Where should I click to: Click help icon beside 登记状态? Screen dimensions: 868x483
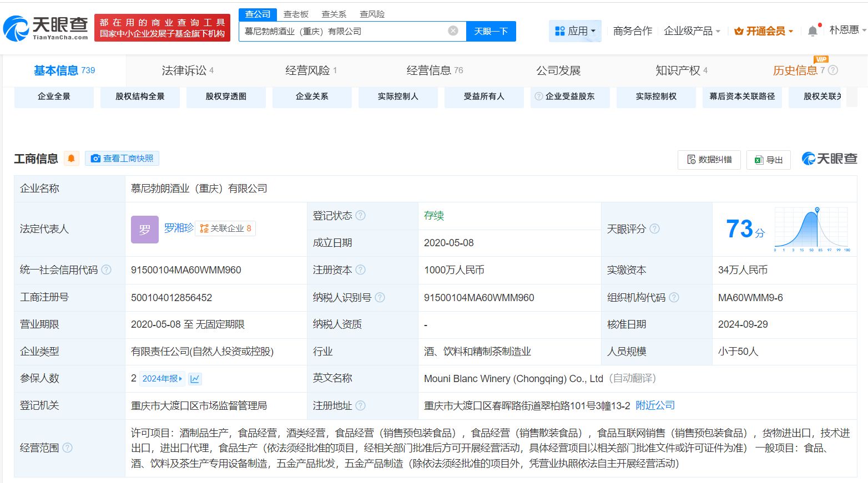(361, 216)
